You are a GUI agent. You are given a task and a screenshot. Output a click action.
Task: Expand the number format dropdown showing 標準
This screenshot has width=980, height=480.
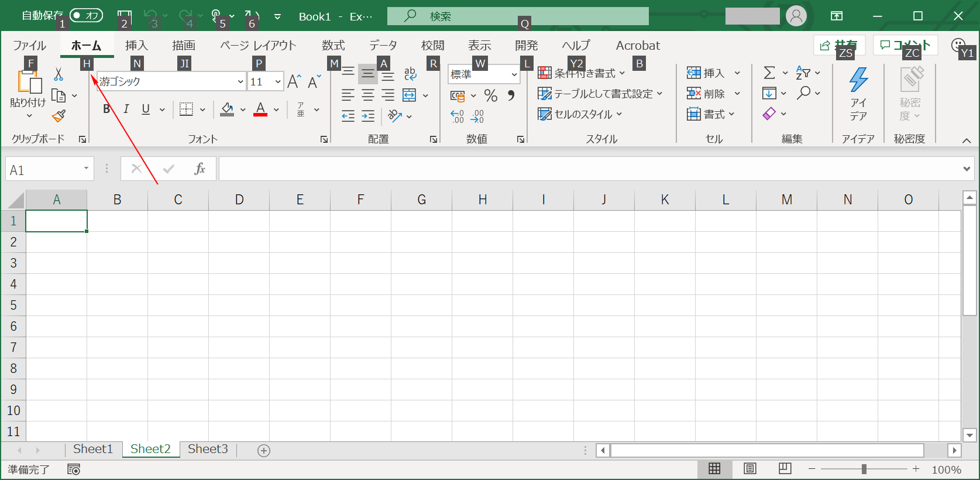[x=514, y=74]
